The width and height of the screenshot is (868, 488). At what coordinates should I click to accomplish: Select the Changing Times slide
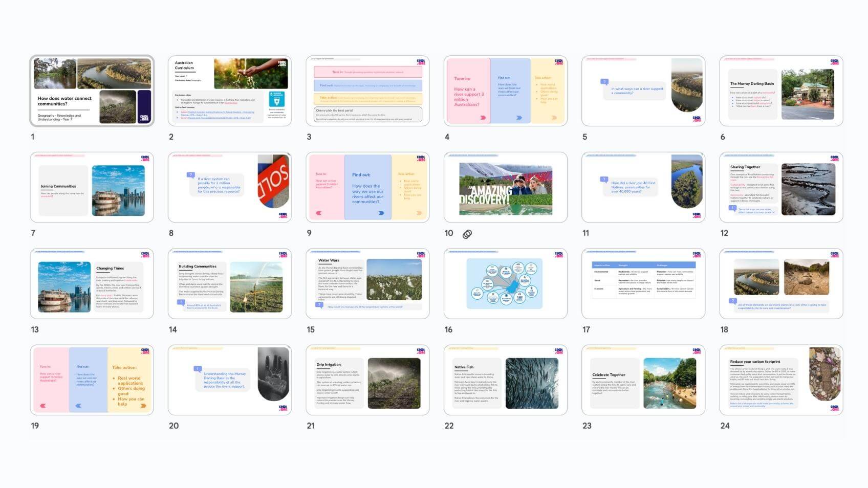[x=92, y=283]
